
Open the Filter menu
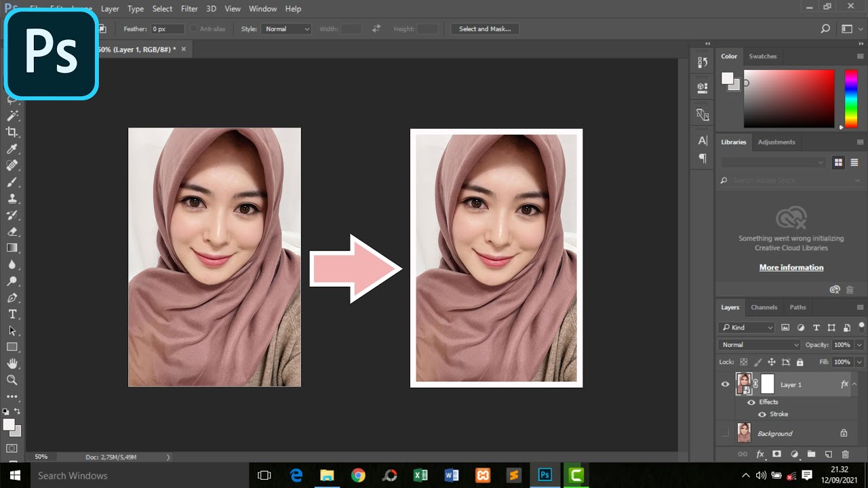tap(189, 9)
